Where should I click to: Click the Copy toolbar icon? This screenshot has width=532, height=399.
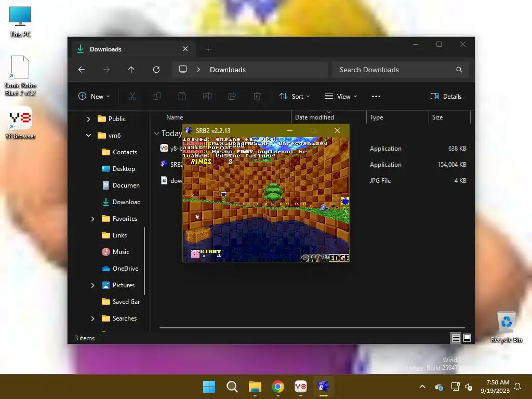(157, 96)
